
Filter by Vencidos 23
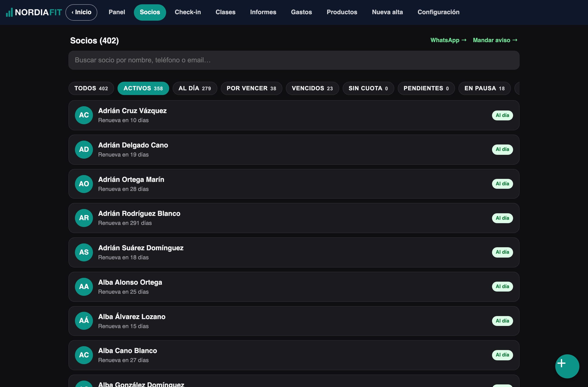312,88
